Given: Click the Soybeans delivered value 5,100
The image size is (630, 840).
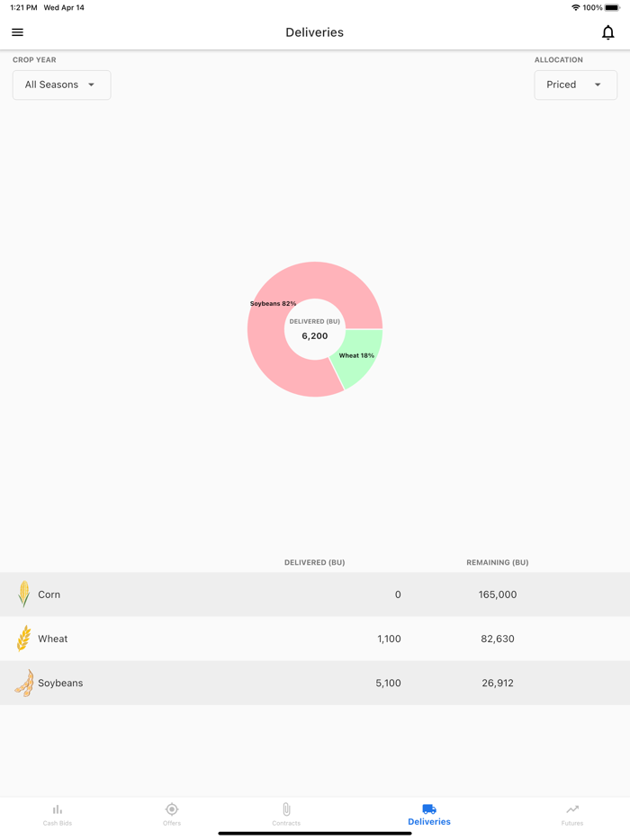Looking at the screenshot, I should 388,683.
